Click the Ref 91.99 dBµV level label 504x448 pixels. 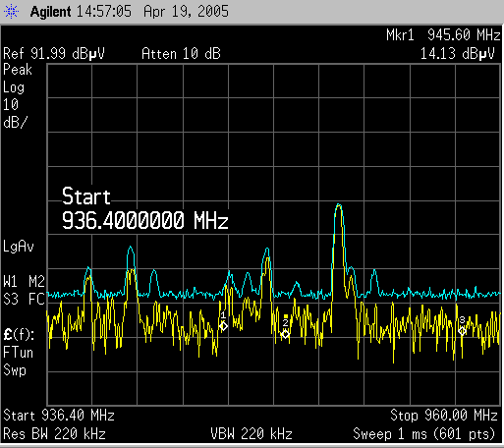point(54,54)
